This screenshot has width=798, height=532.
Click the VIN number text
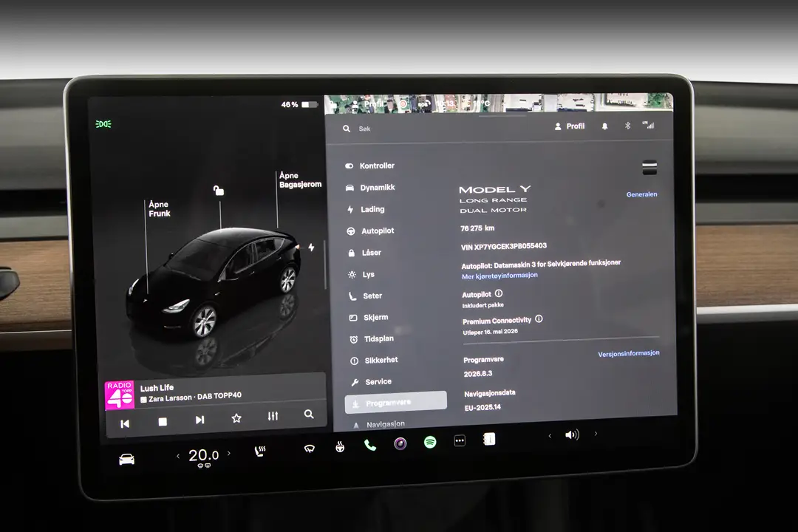[x=504, y=246]
